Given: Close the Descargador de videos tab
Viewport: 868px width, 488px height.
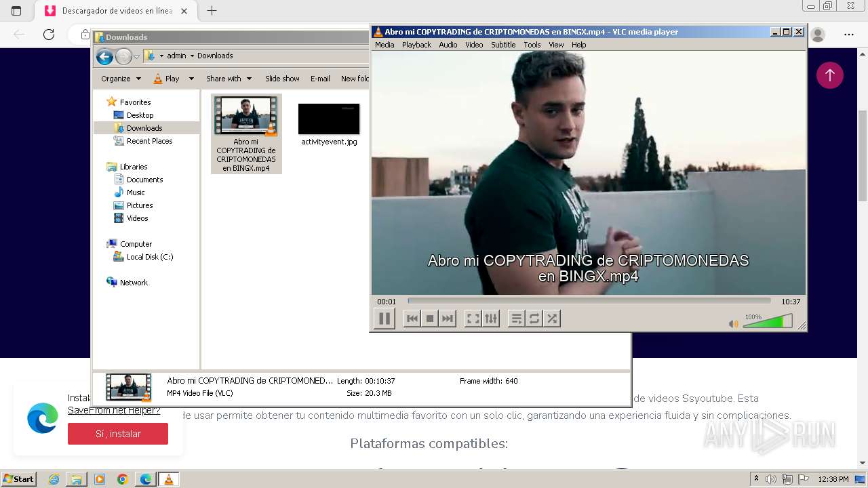Looking at the screenshot, I should [x=184, y=11].
